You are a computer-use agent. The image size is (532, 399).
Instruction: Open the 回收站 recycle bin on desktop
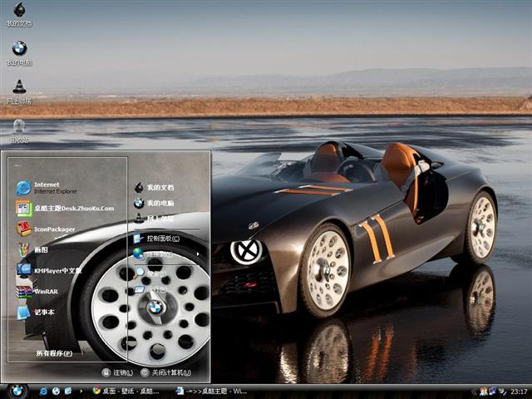19,128
